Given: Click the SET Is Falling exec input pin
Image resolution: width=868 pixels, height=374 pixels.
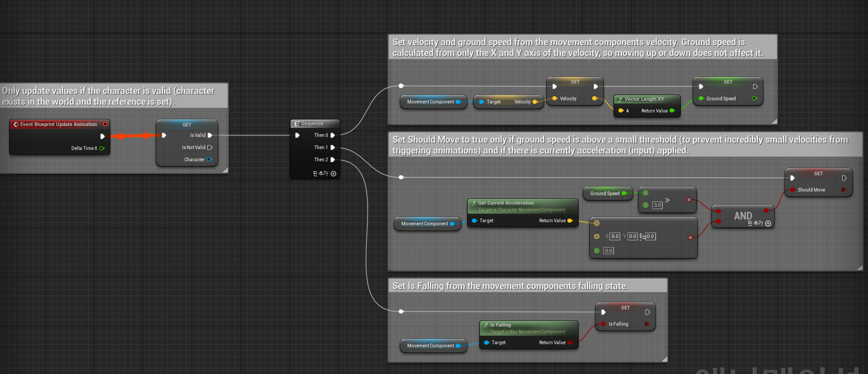Looking at the screenshot, I should tap(603, 312).
